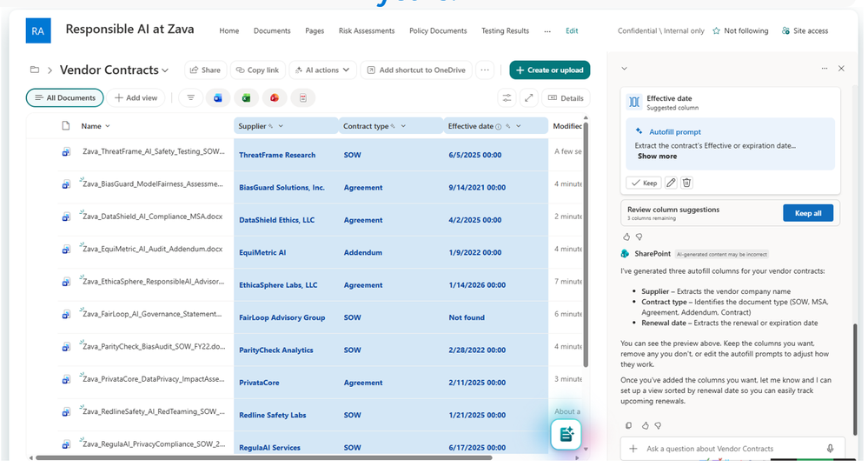Open the Contract type column header dropdown
The image size is (868, 467).
pyautogui.click(x=403, y=126)
